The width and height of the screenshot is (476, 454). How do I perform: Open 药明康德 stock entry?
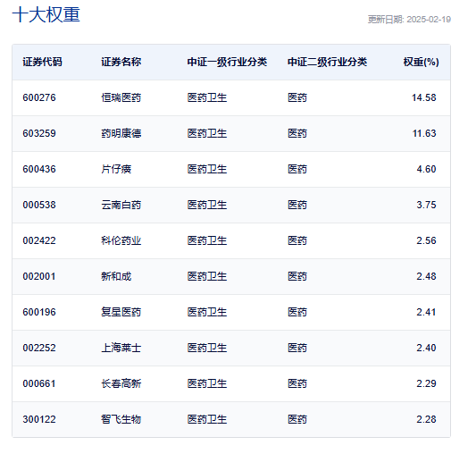[x=121, y=133]
